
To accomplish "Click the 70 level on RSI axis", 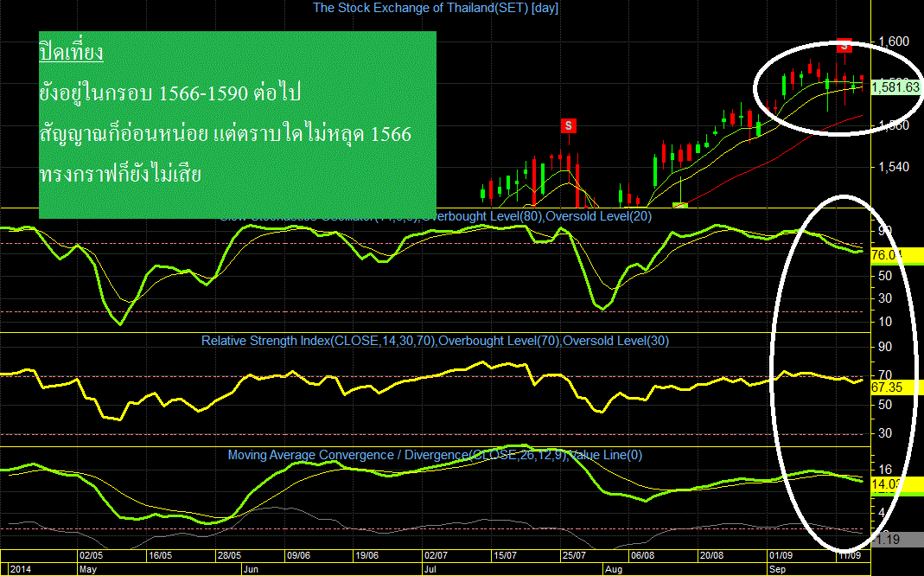I will [x=885, y=375].
